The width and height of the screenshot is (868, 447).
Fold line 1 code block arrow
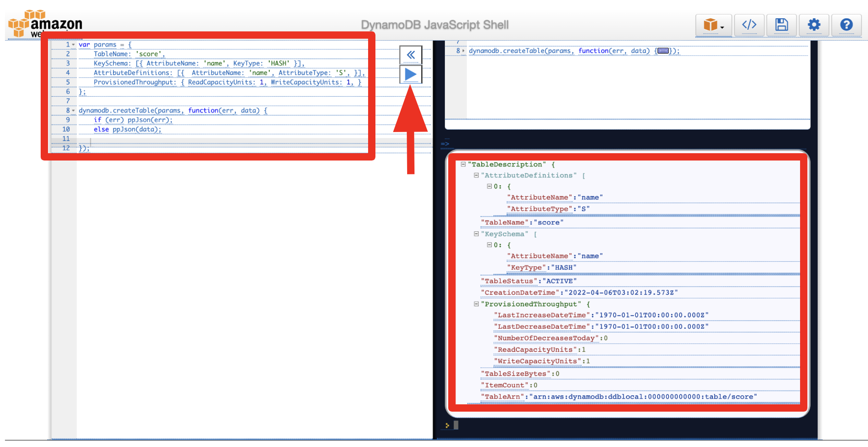coord(74,45)
